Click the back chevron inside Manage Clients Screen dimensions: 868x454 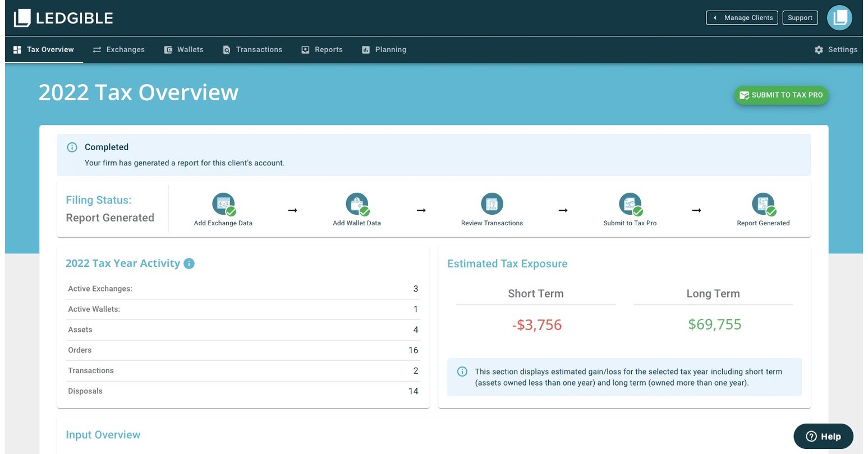pyautogui.click(x=715, y=17)
